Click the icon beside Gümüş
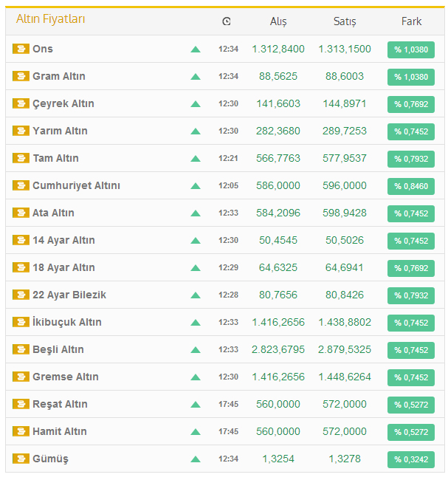Screen dimensions: 448x480 point(21,459)
